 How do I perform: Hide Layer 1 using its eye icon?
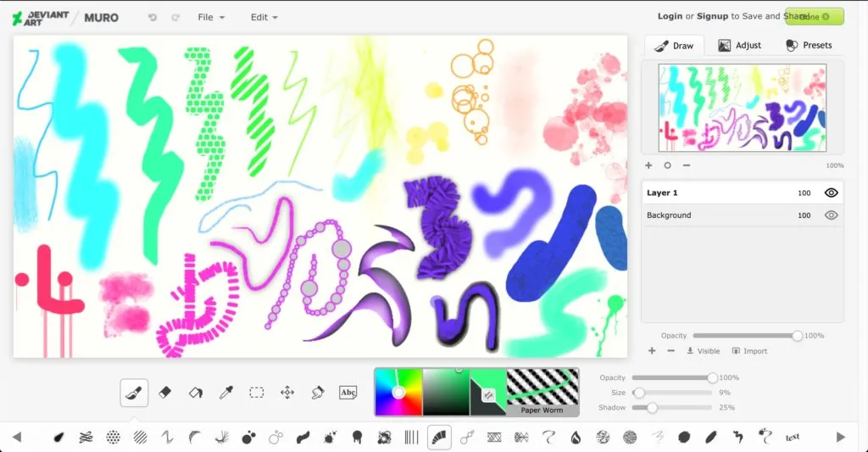click(831, 193)
